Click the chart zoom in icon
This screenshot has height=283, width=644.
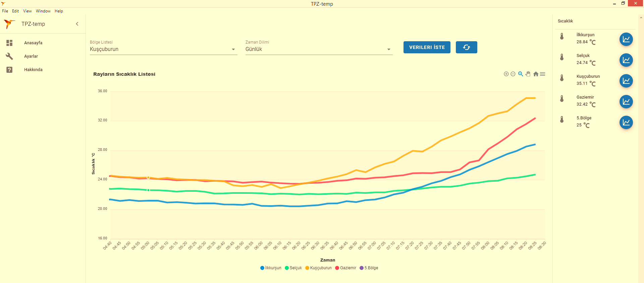[x=506, y=74]
